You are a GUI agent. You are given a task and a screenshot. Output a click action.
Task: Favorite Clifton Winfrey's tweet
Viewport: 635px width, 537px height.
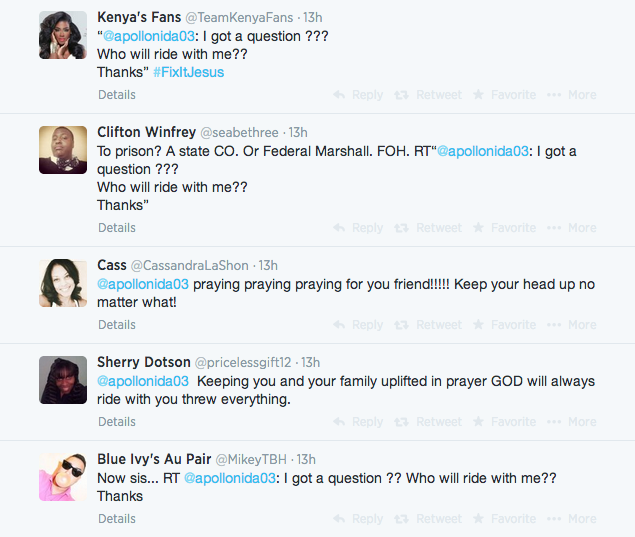point(504,228)
